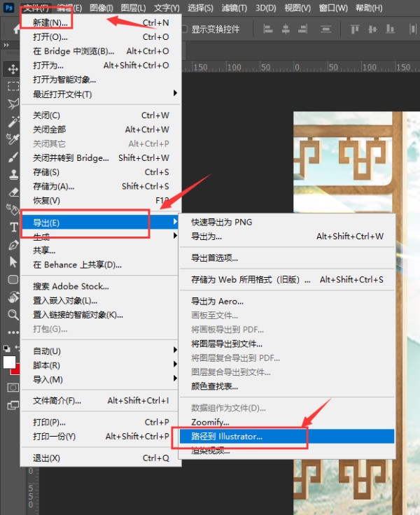The height and width of the screenshot is (515, 420).
Task: Select the Zoom magnifier tool
Action: point(13,314)
